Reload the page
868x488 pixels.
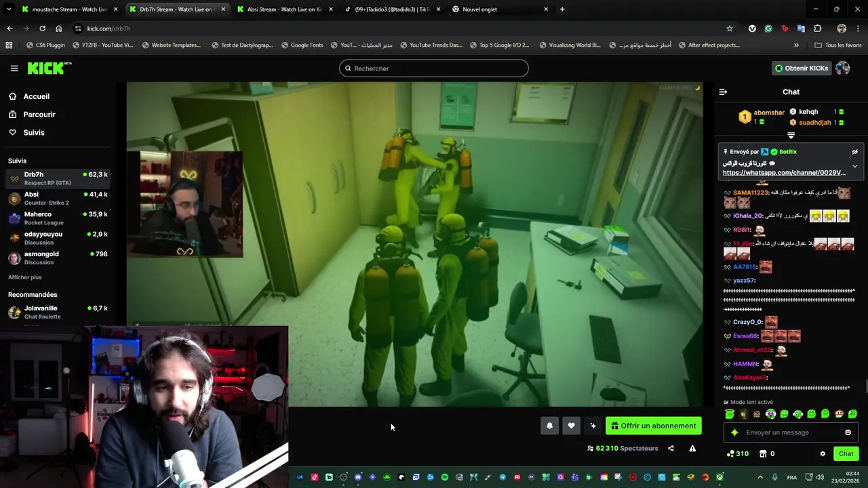(42, 28)
